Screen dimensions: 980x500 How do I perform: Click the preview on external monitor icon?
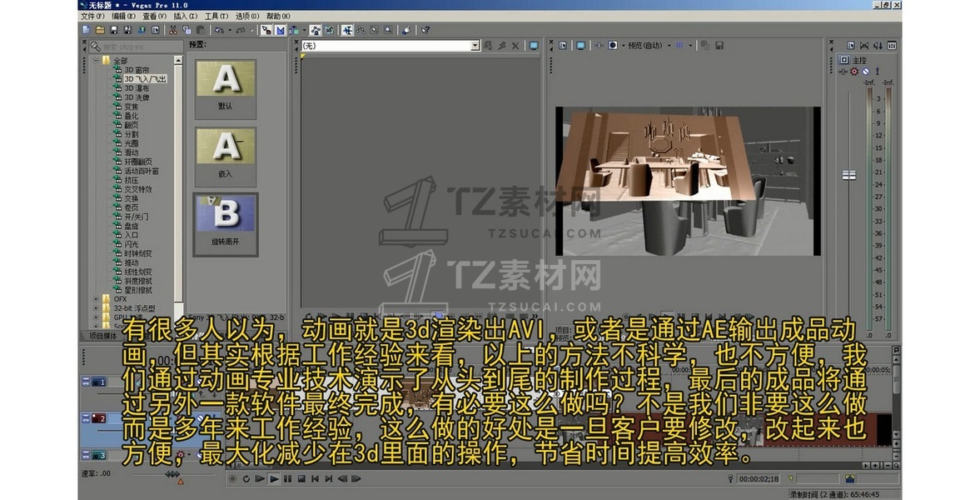point(580,46)
